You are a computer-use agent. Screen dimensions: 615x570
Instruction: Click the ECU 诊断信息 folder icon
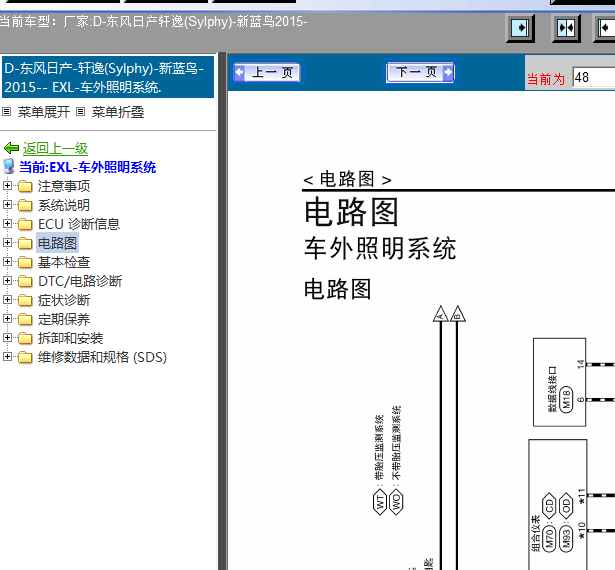click(x=25, y=224)
